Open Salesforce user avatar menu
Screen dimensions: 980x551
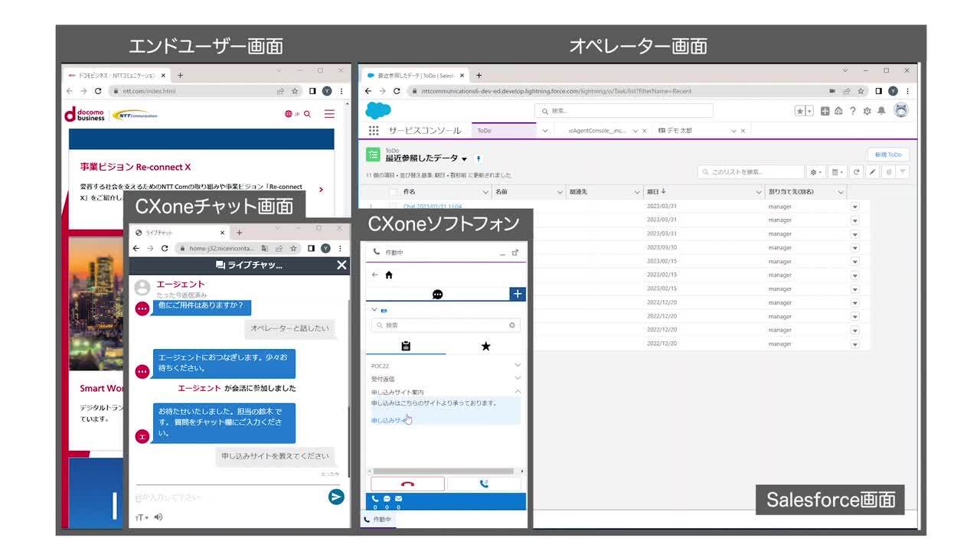tap(902, 111)
